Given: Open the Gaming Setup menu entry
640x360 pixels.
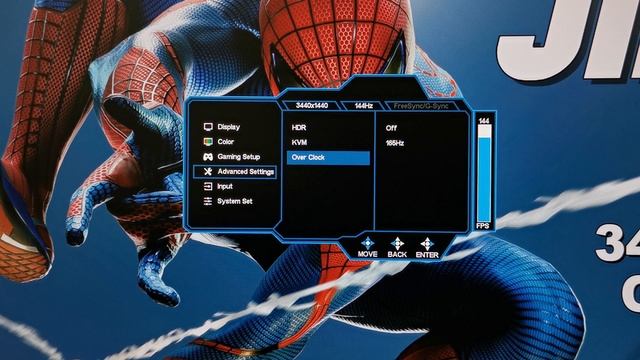Looking at the screenshot, I should coord(238,157).
